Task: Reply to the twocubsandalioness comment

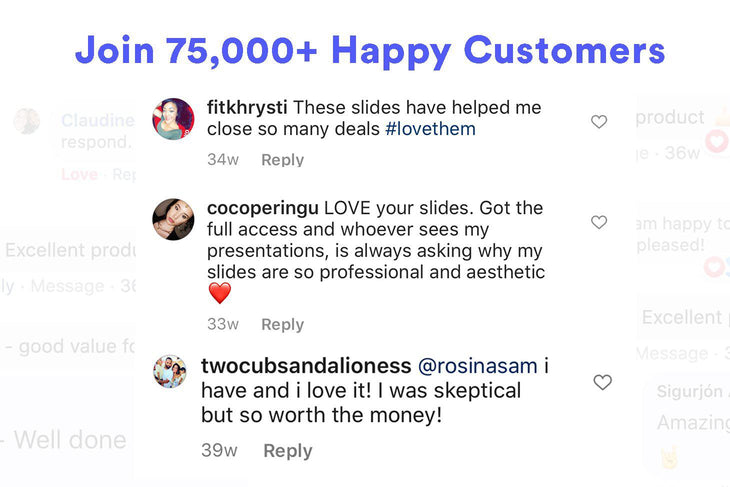Action: 287,451
